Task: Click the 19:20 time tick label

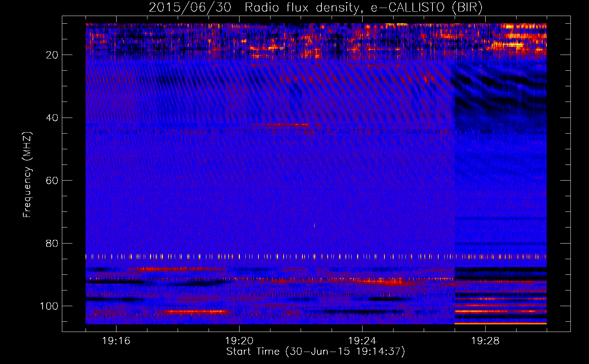Action: coord(239,341)
